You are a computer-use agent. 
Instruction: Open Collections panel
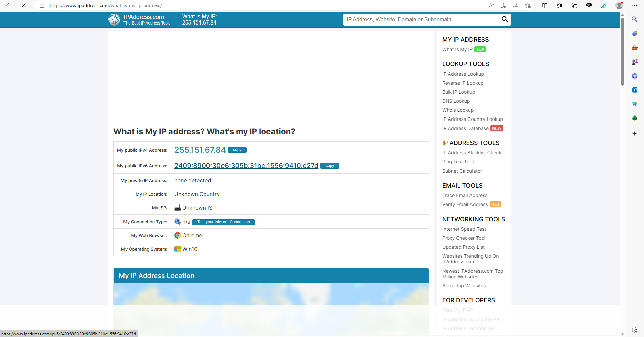pyautogui.click(x=574, y=5)
